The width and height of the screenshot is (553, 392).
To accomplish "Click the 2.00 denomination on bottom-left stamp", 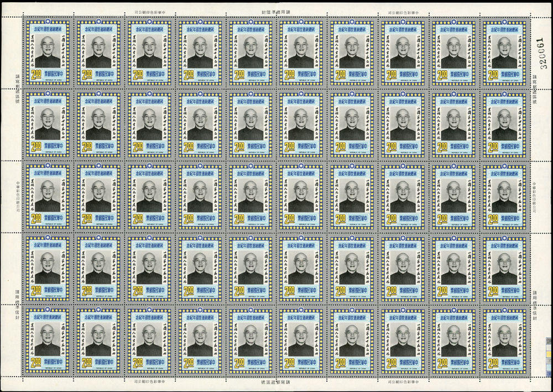I will tap(33, 362).
